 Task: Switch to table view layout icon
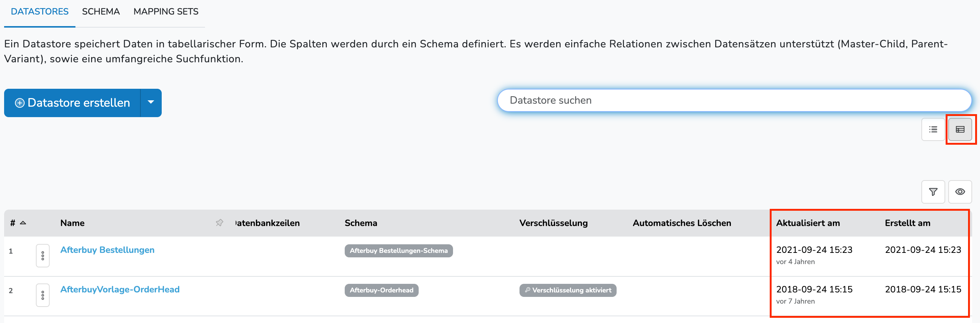pos(960,129)
